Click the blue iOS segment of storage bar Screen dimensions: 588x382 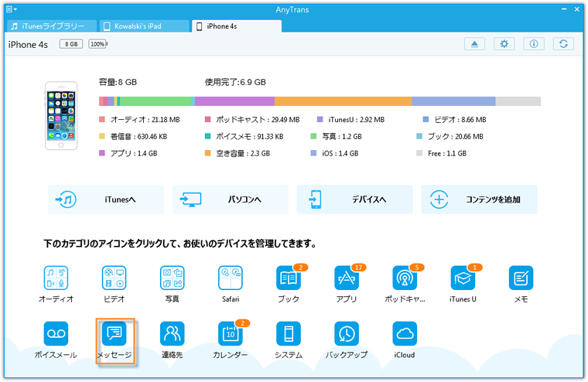click(453, 101)
